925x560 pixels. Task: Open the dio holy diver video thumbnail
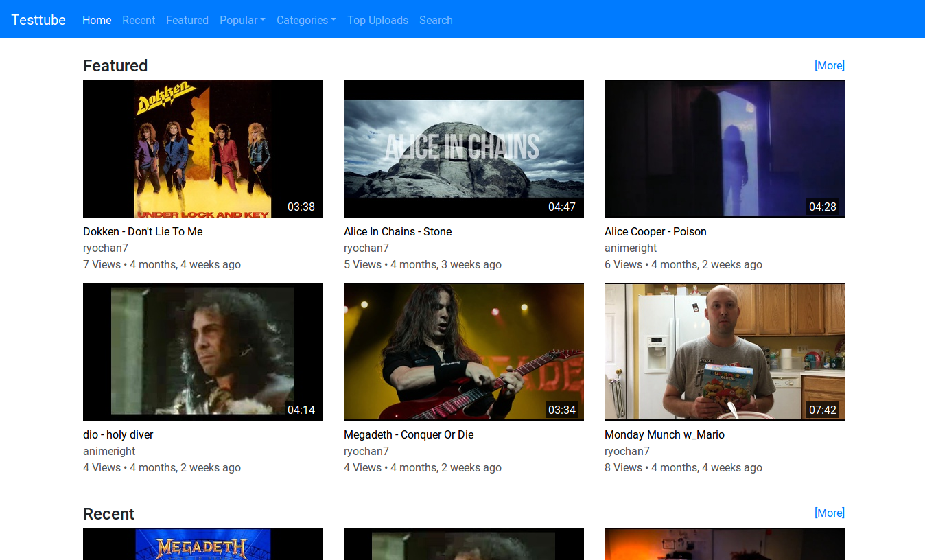point(203,352)
